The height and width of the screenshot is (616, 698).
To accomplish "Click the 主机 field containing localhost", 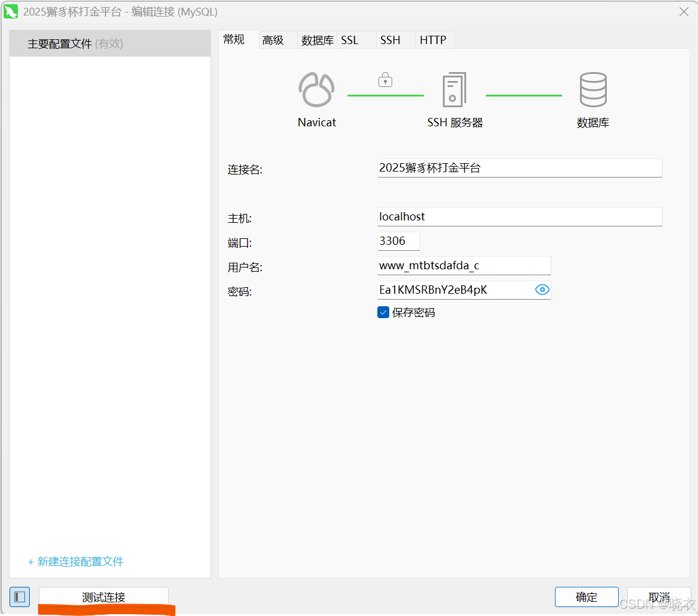I will tap(520, 217).
